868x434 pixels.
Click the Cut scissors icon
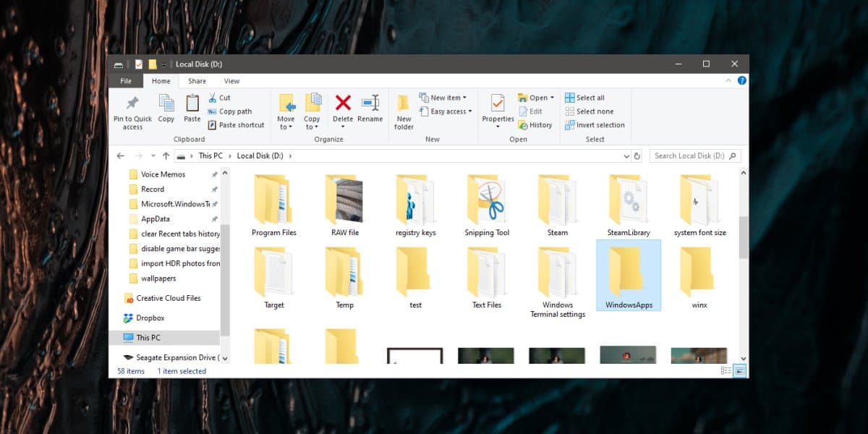coord(213,97)
